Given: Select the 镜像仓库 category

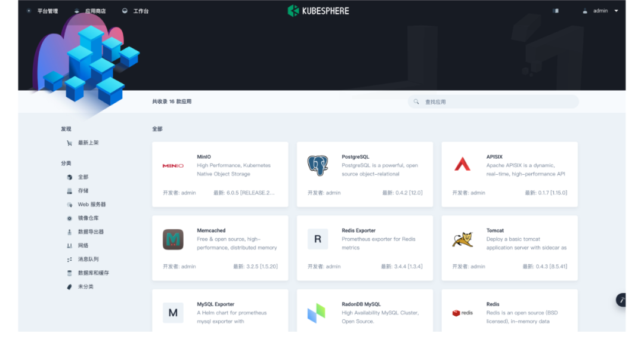Looking at the screenshot, I should pos(88,218).
